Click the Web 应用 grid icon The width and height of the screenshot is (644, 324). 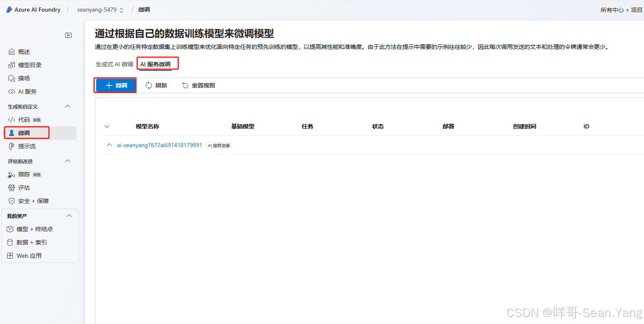coord(10,256)
